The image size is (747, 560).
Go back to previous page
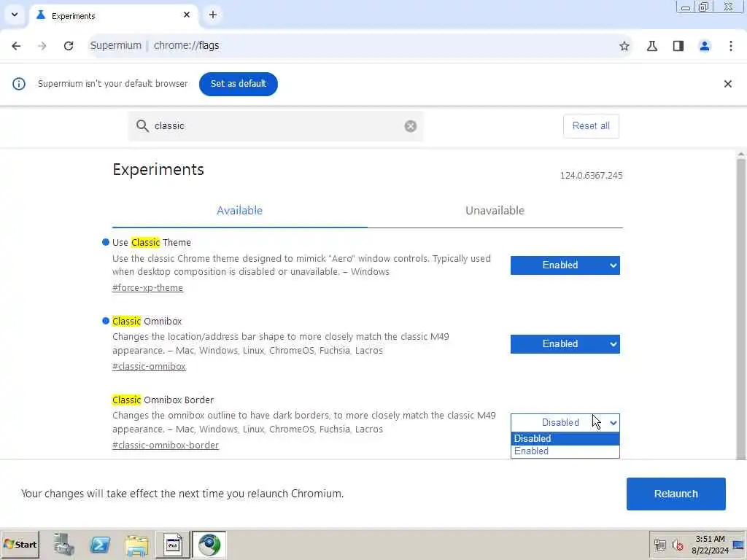click(x=16, y=46)
